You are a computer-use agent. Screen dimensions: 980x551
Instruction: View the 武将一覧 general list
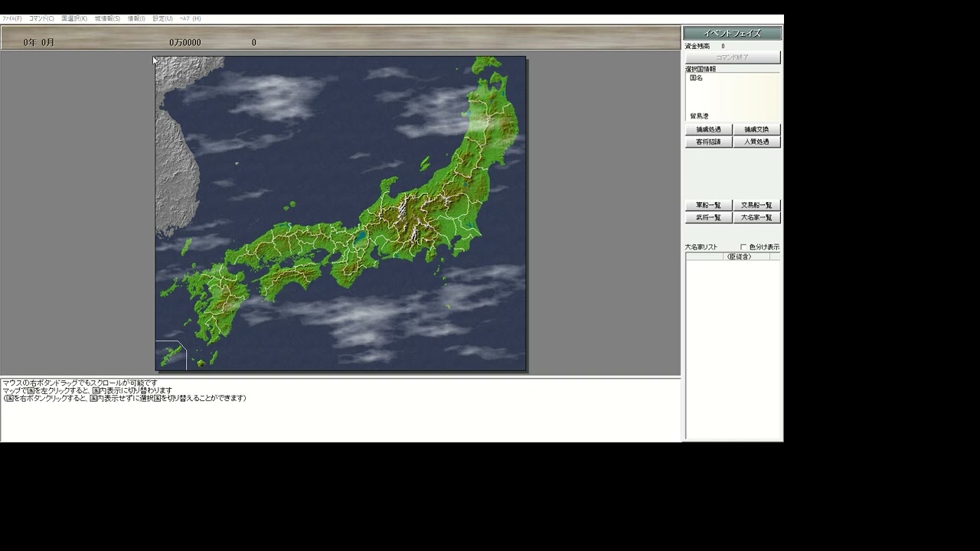click(x=709, y=217)
